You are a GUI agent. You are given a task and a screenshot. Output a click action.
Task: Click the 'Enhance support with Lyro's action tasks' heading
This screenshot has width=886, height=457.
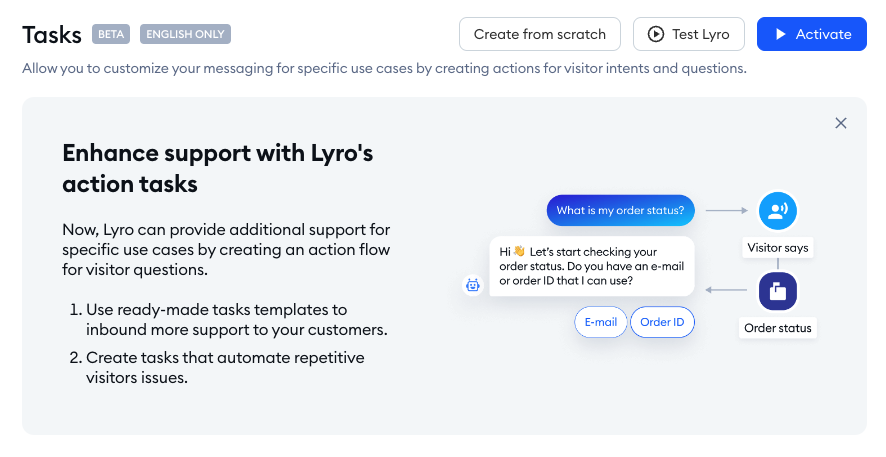pyautogui.click(x=218, y=168)
